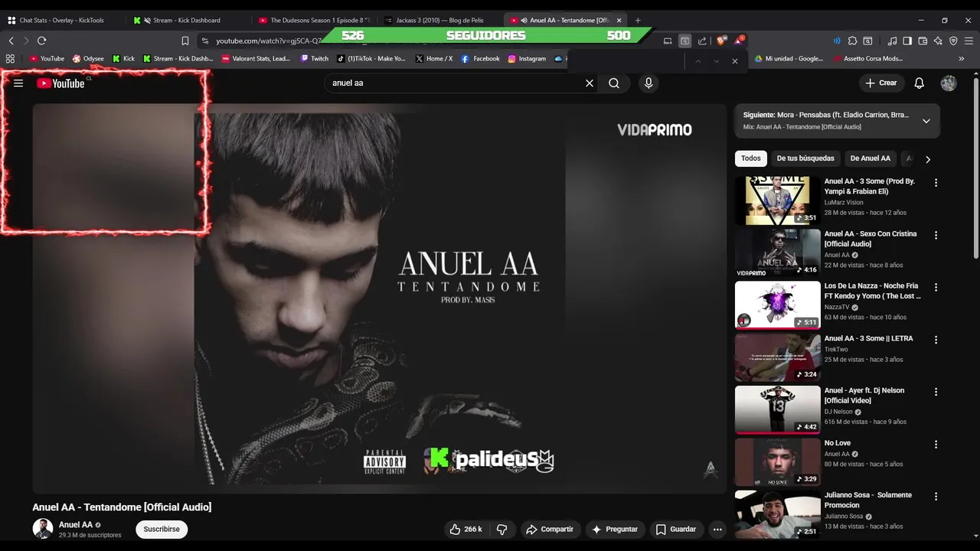The height and width of the screenshot is (551, 980).
Task: Open the account avatar menu
Action: point(949,83)
